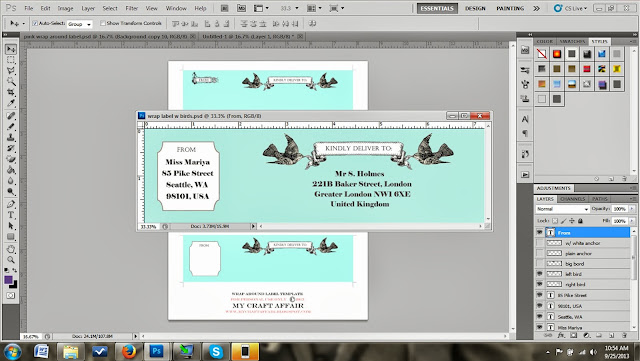
Task: Open the Layer menu
Action: click(x=88, y=8)
